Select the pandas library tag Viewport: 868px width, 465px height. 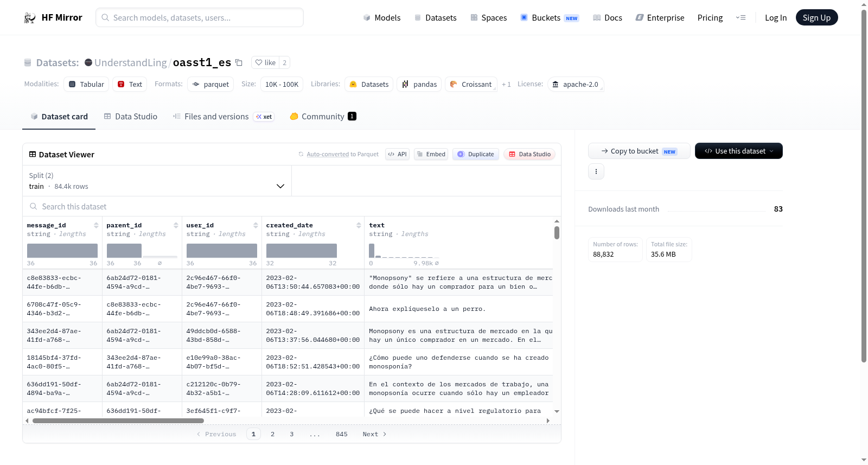click(419, 84)
